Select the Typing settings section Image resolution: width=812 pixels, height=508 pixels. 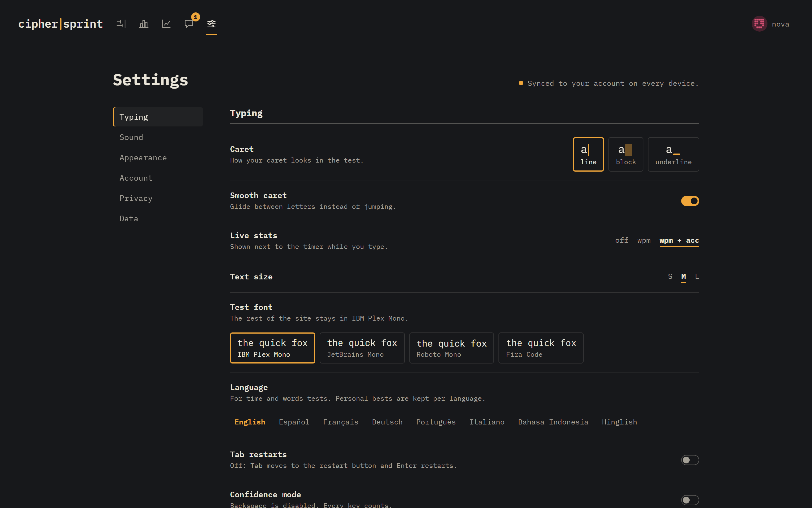click(158, 117)
